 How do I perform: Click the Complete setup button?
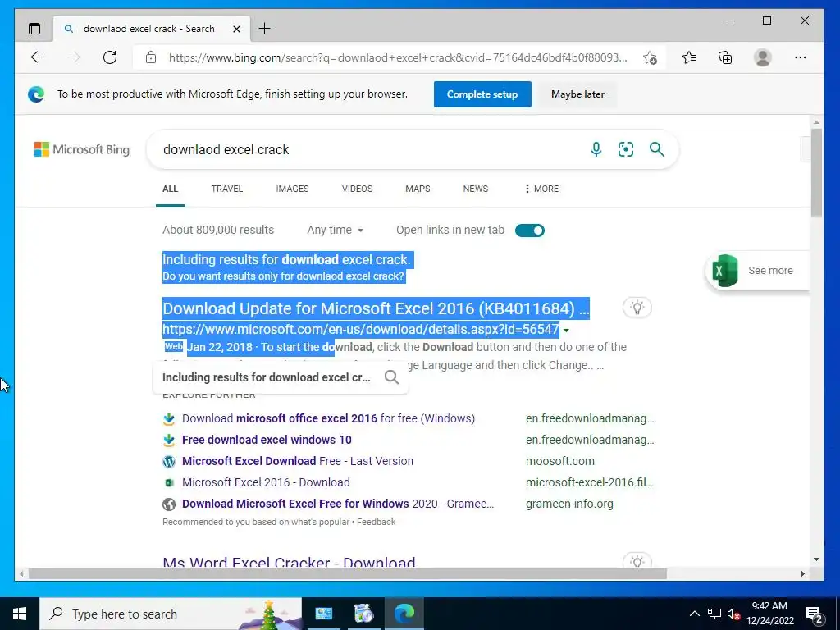[482, 94]
